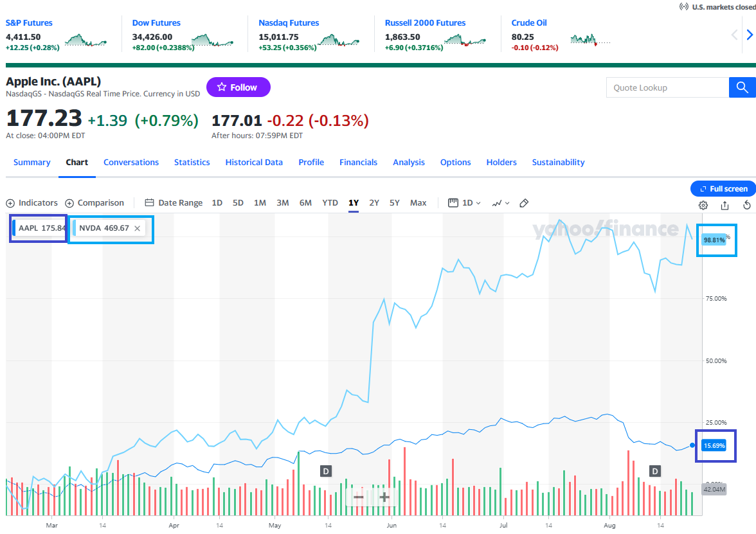
Task: Click the AAPL 15.69% axis label
Action: tap(714, 445)
